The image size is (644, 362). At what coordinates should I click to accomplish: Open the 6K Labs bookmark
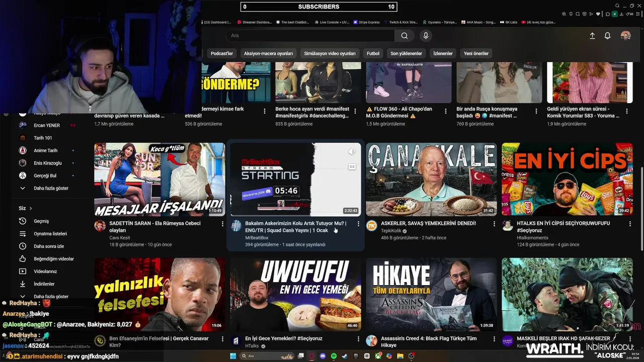508,22
